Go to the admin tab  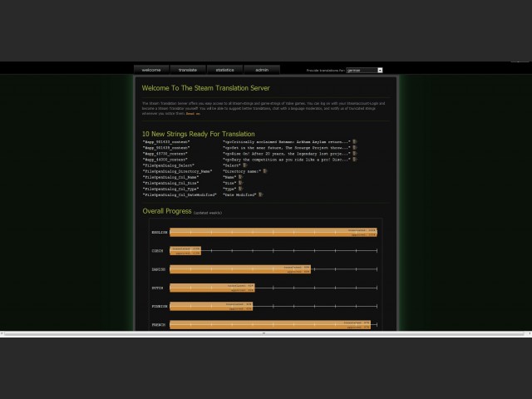(x=262, y=70)
